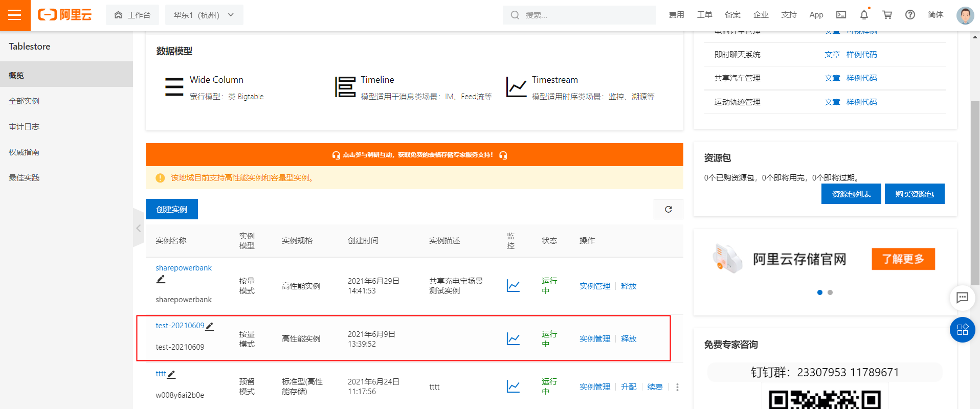Image resolution: width=980 pixels, height=409 pixels.
Task: Open the Cloud Shell terminal icon
Action: click(x=841, y=15)
